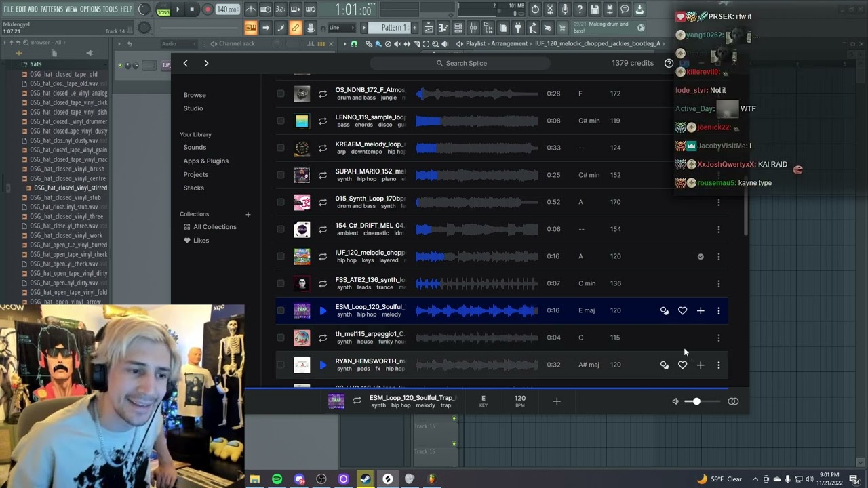
Task: Click loop icon on FSS_ATE2_136_synth row
Action: tap(323, 283)
